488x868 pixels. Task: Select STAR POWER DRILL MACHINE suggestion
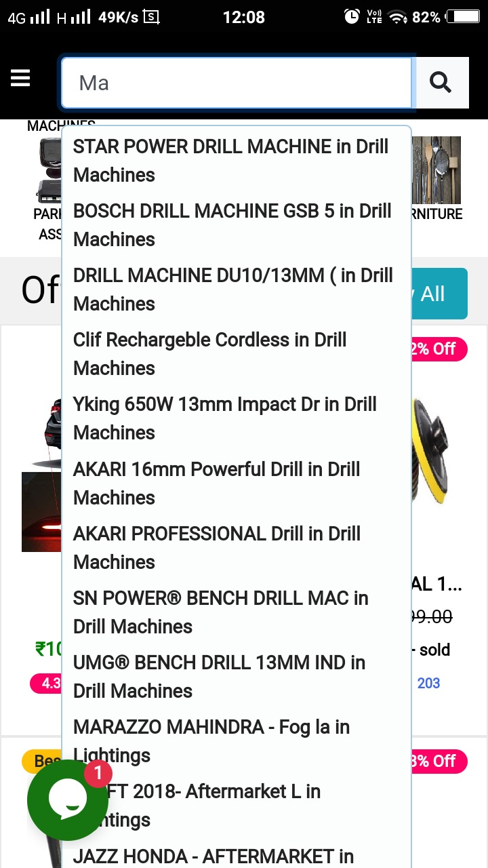coord(230,161)
